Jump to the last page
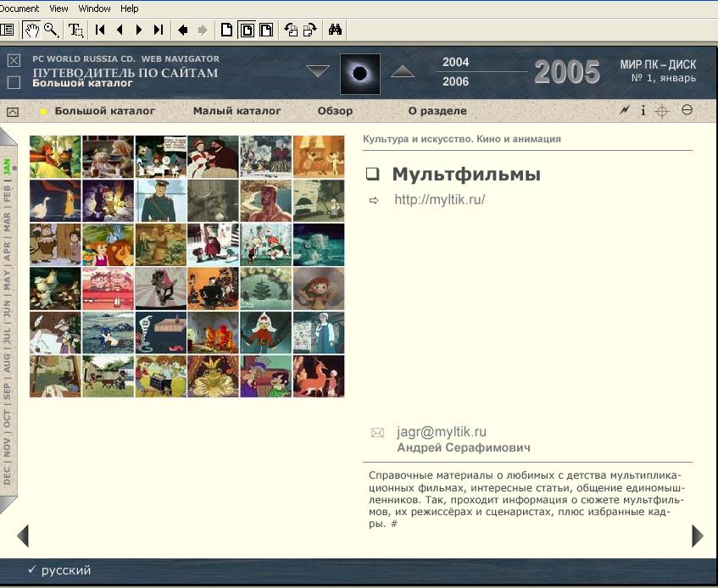The image size is (718, 588). pyautogui.click(x=159, y=31)
